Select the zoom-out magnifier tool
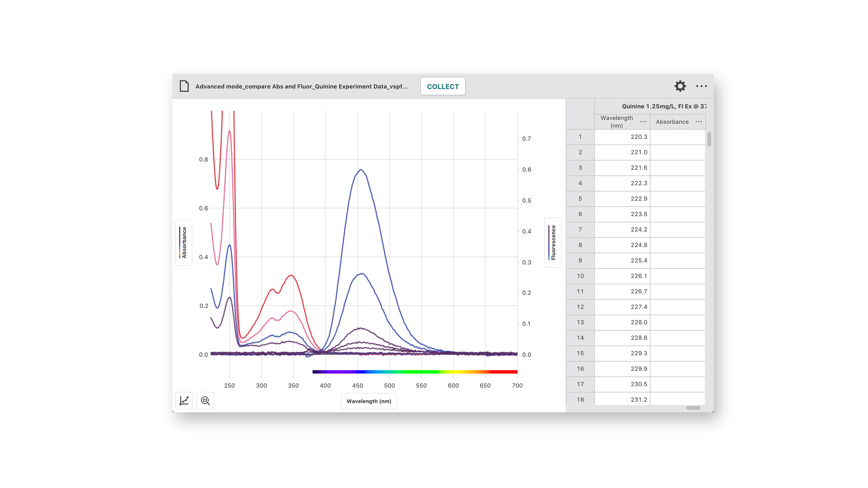Image resolution: width=868 pixels, height=488 pixels. click(205, 400)
